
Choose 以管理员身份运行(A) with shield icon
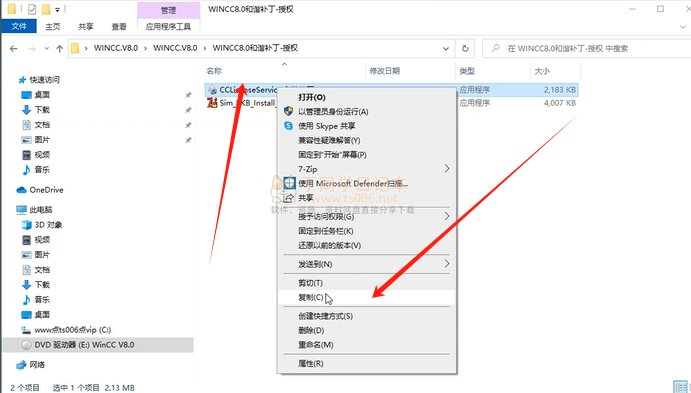click(x=333, y=111)
